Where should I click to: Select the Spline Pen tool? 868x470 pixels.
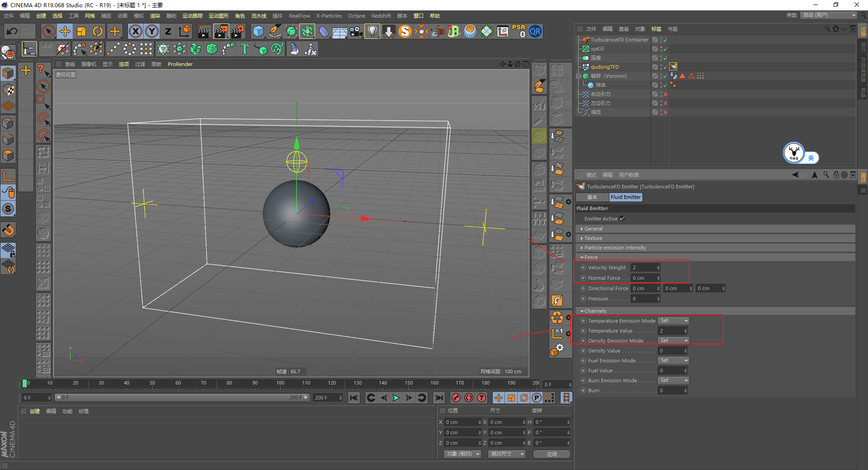(x=275, y=31)
